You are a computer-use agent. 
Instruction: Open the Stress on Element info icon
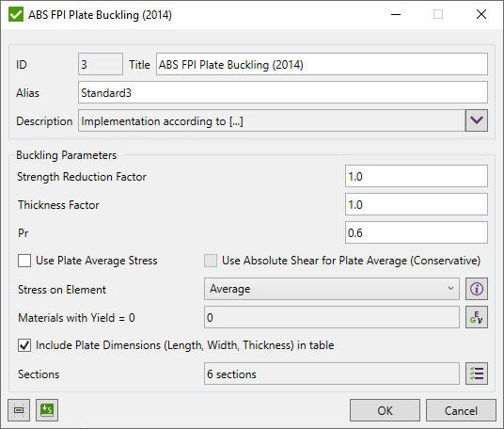[x=477, y=289]
